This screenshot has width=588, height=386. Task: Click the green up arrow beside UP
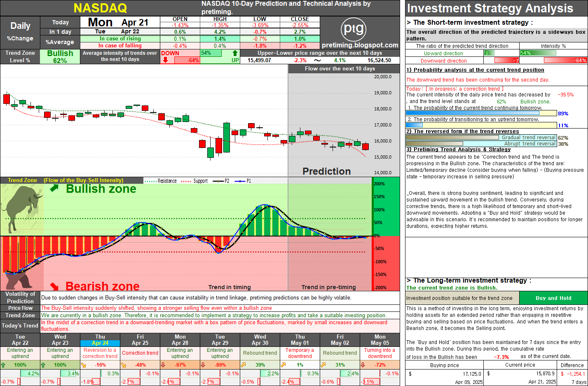235,53
